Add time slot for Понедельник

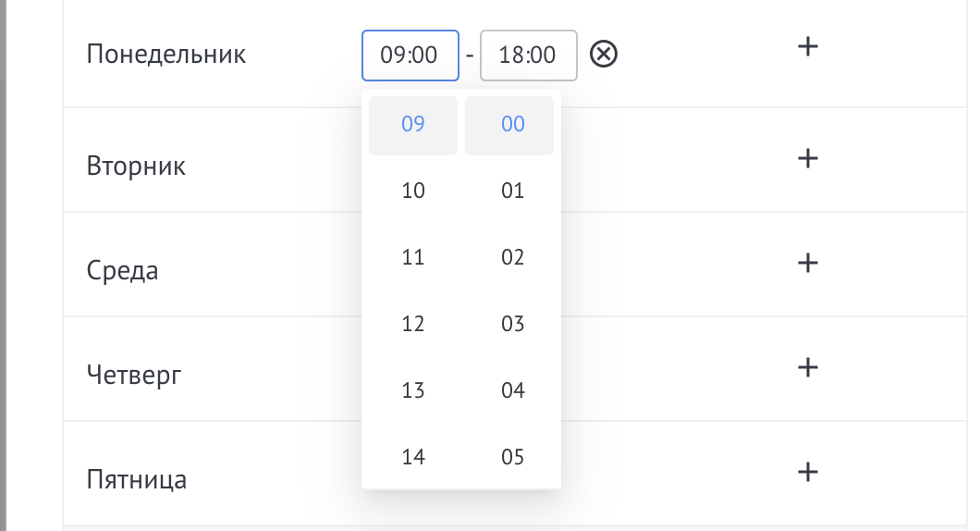[808, 47]
